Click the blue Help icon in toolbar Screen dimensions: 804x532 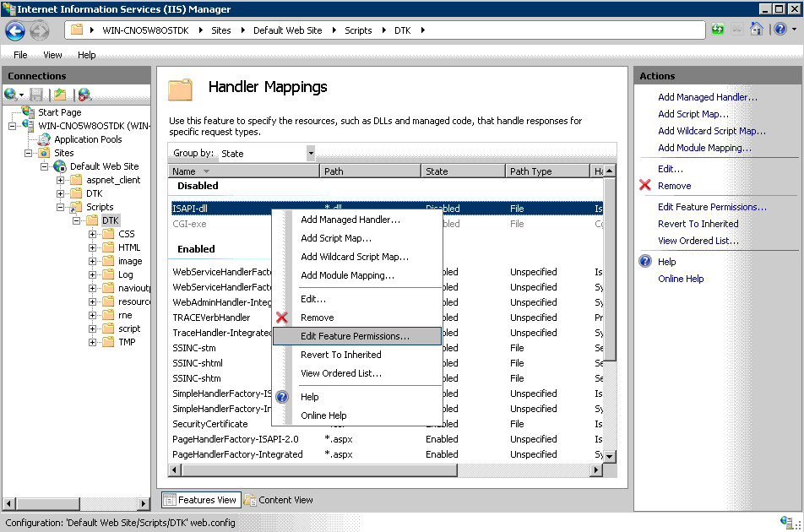click(779, 30)
